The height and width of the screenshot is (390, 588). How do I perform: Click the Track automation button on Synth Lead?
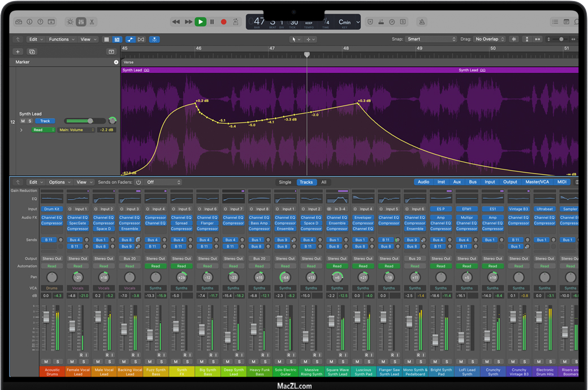(x=45, y=121)
